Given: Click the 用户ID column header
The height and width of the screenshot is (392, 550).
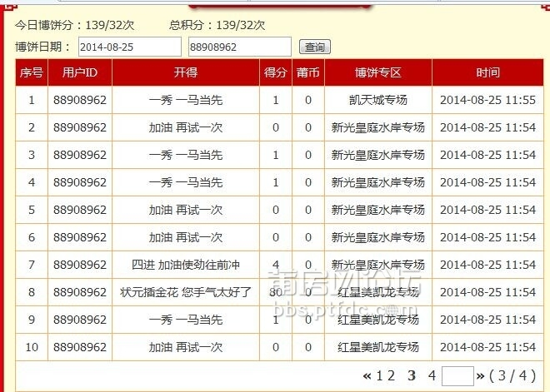Looking at the screenshot, I should pyautogui.click(x=80, y=72).
